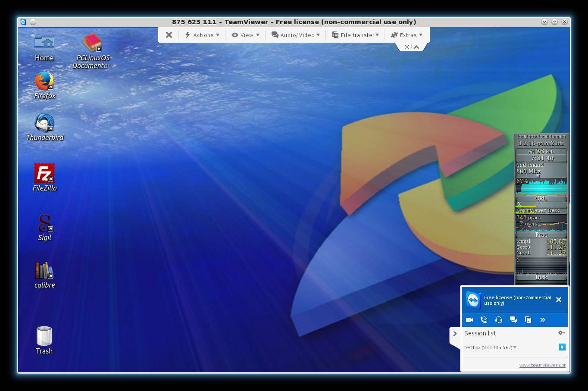The image size is (588, 391).
Task: Toggle remote control pointer for testbox session
Action: [562, 347]
